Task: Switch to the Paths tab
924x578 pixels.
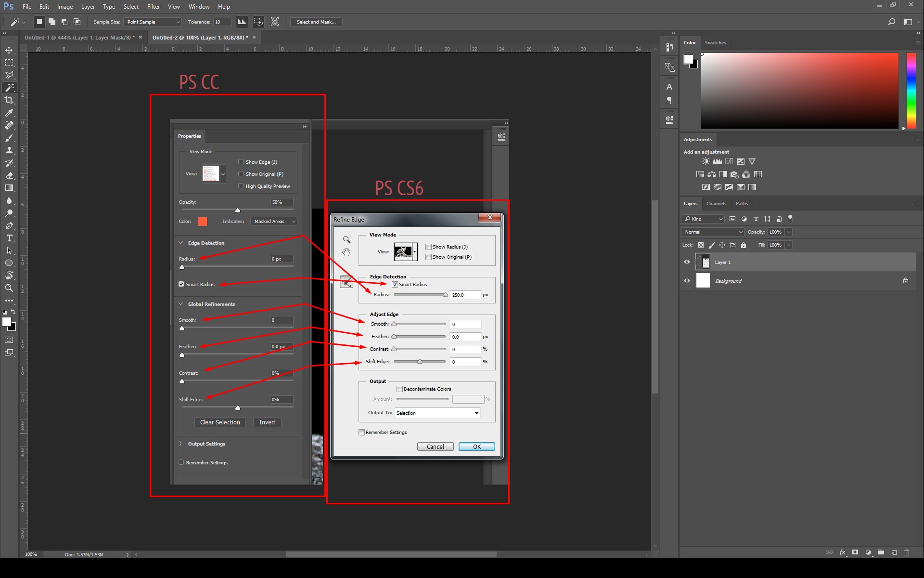Action: 742,204
